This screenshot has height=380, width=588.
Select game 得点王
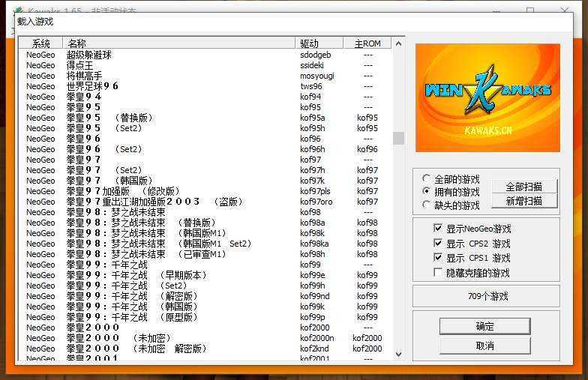[205, 65]
